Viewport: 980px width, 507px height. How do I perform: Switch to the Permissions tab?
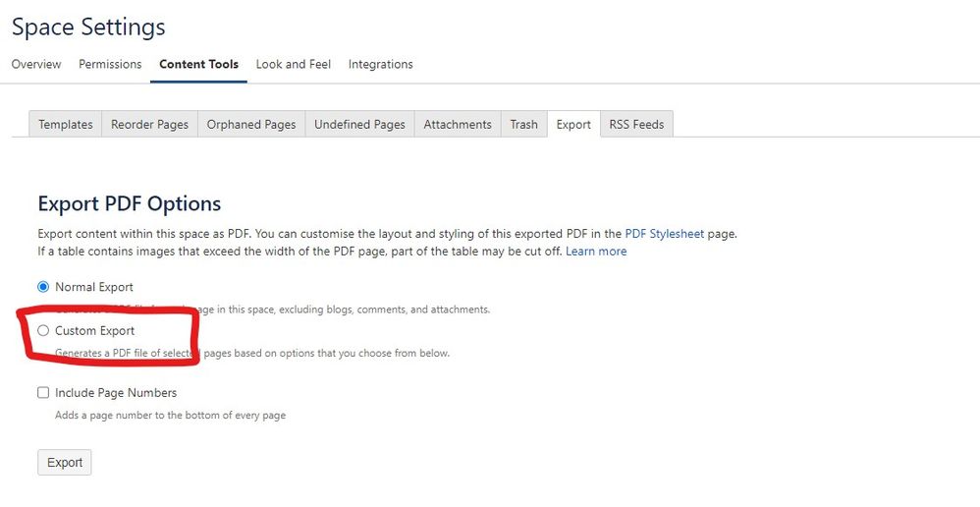[x=110, y=65]
